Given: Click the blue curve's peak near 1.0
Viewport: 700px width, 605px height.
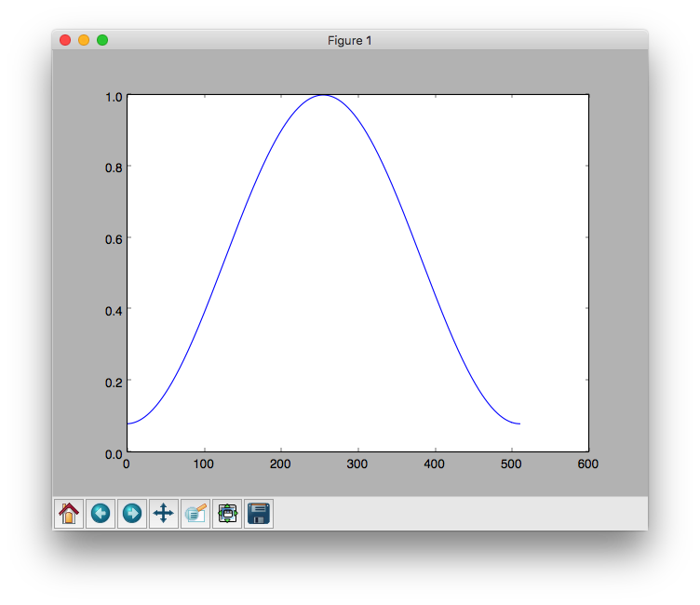Looking at the screenshot, I should [x=323, y=95].
